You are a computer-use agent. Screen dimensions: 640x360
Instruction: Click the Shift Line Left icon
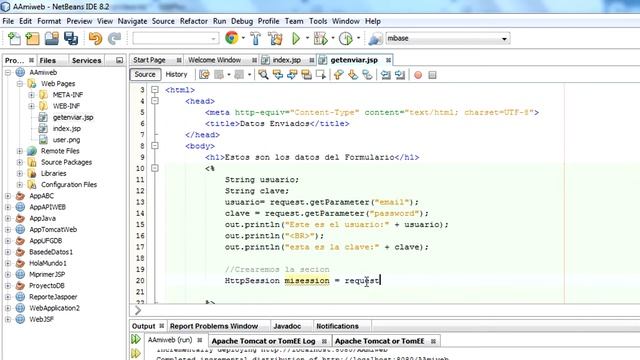[385, 75]
